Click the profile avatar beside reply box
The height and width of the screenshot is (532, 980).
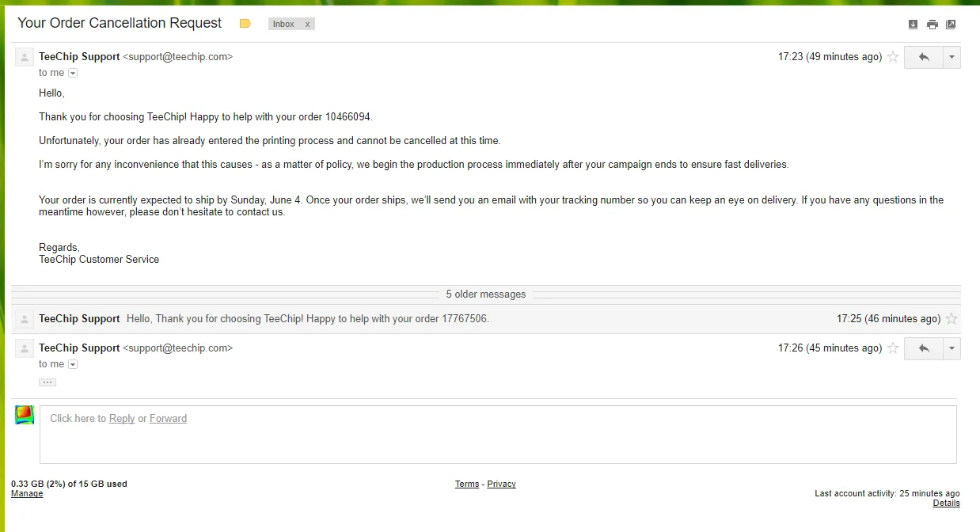(25, 415)
